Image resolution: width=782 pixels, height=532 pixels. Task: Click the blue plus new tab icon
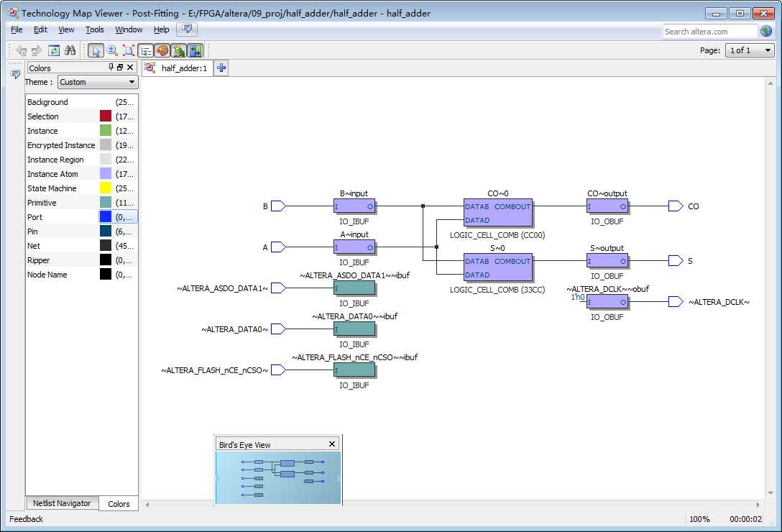(221, 68)
